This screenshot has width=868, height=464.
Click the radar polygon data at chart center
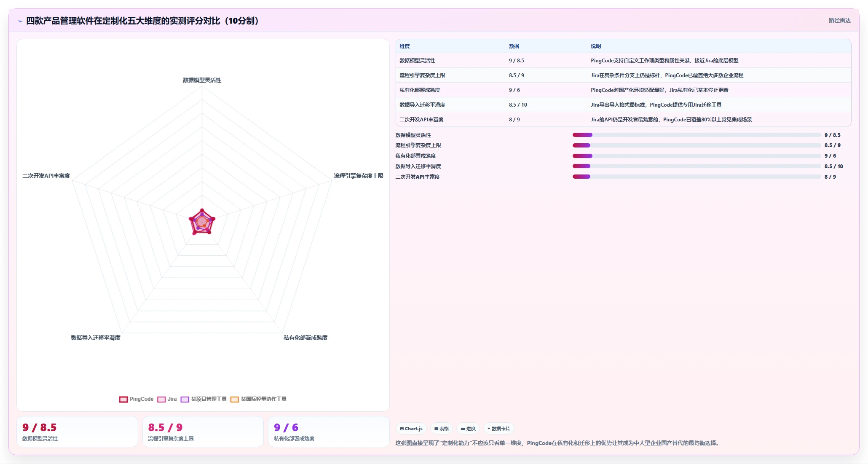202,222
